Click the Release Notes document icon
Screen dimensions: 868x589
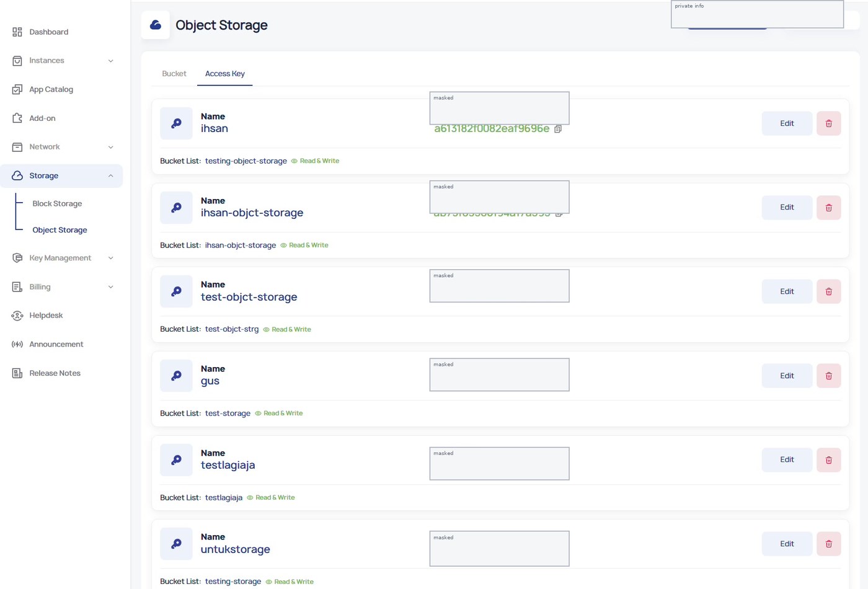[17, 373]
